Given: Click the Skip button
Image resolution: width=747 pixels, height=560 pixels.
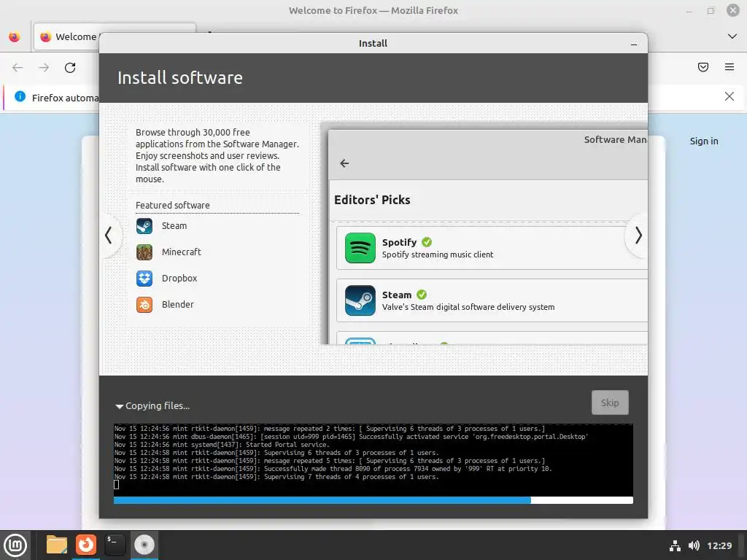Looking at the screenshot, I should coord(610,402).
